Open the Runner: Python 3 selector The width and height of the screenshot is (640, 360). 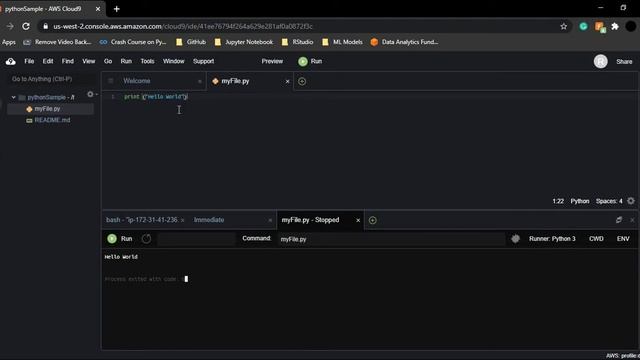(552, 238)
